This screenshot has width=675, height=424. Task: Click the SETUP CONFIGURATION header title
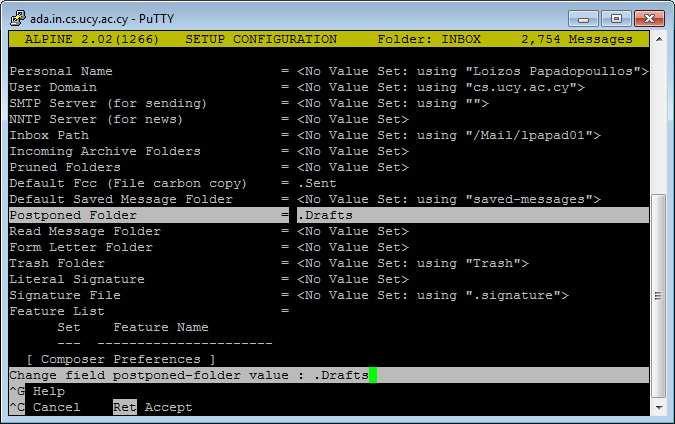[x=261, y=39]
